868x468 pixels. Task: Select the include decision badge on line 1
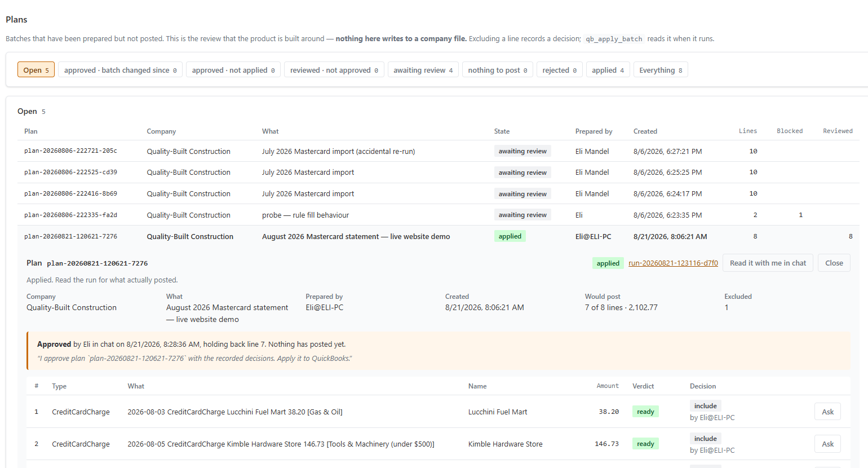point(706,406)
